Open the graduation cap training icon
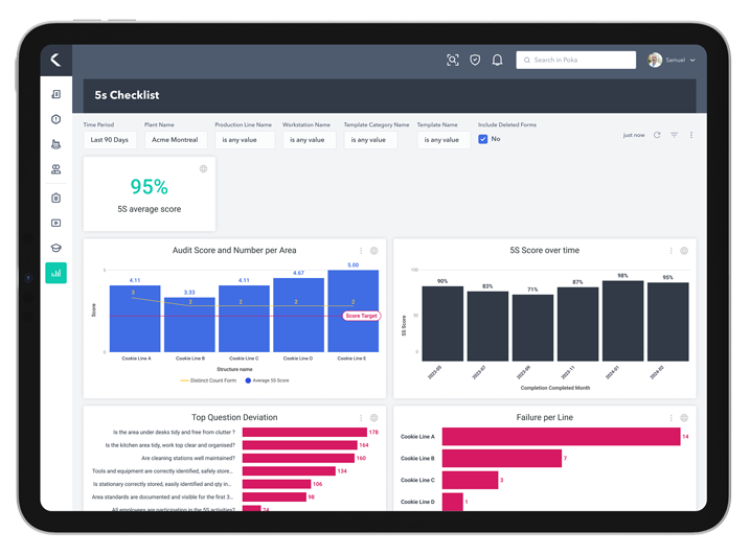This screenshot has width=750, height=555. tap(56, 248)
